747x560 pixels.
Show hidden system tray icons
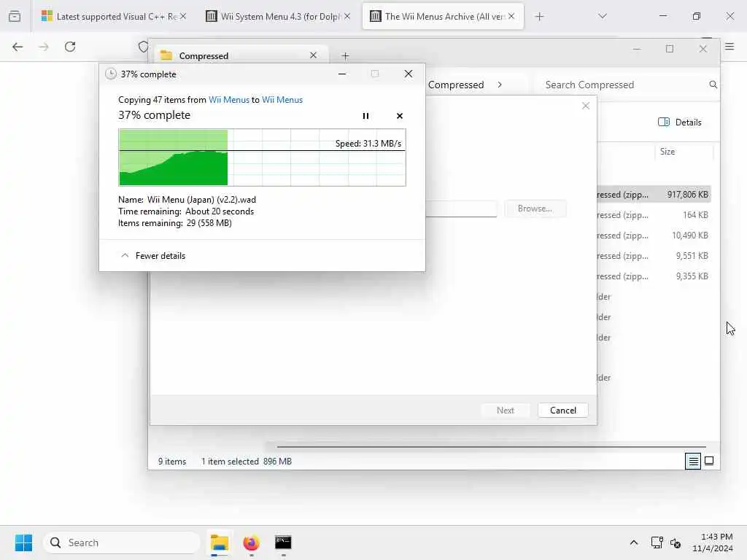coord(634,542)
